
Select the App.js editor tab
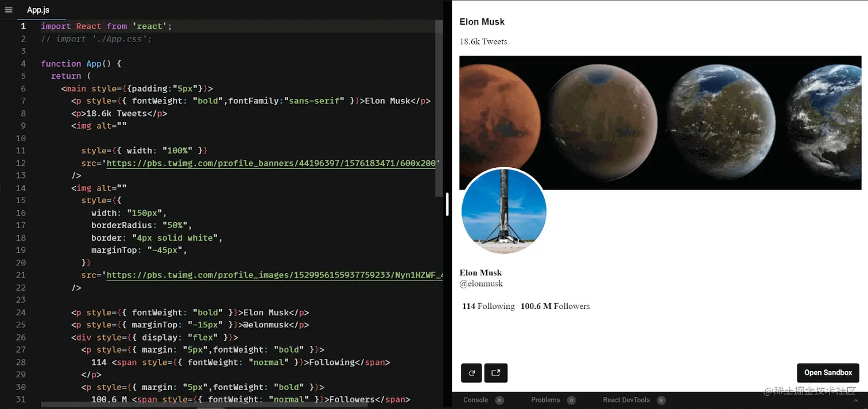[x=38, y=10]
